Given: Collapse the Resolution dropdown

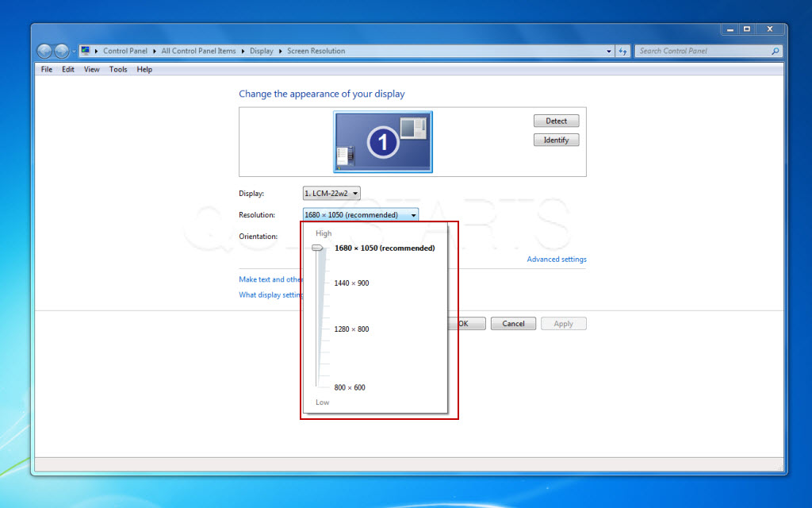Looking at the screenshot, I should coord(361,214).
